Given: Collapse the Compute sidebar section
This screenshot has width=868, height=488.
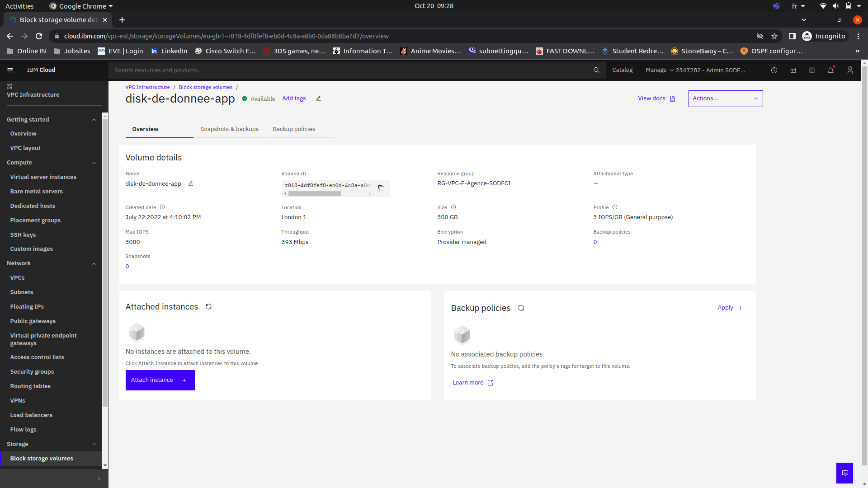Looking at the screenshot, I should click(94, 163).
